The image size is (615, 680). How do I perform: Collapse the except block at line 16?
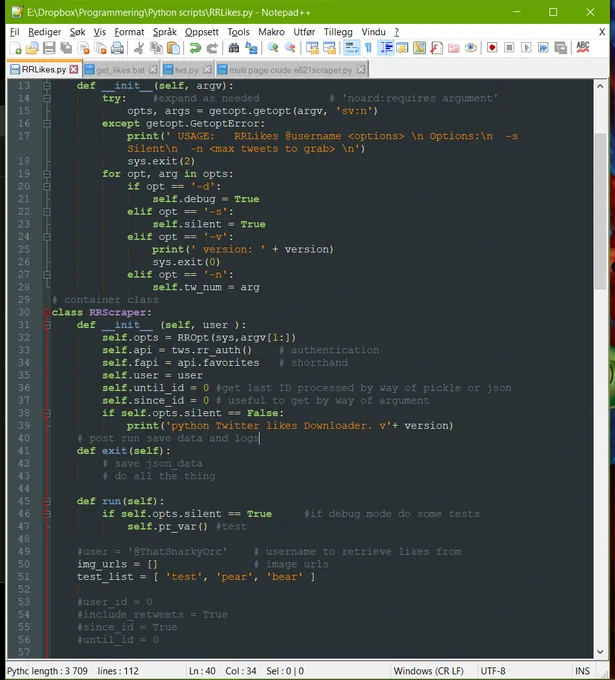(x=47, y=124)
